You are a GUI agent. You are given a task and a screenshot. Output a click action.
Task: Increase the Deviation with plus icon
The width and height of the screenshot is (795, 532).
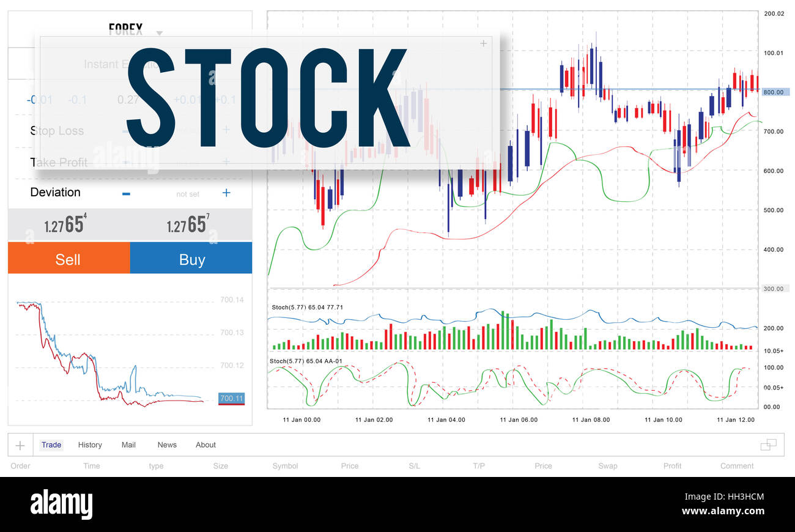pyautogui.click(x=226, y=193)
